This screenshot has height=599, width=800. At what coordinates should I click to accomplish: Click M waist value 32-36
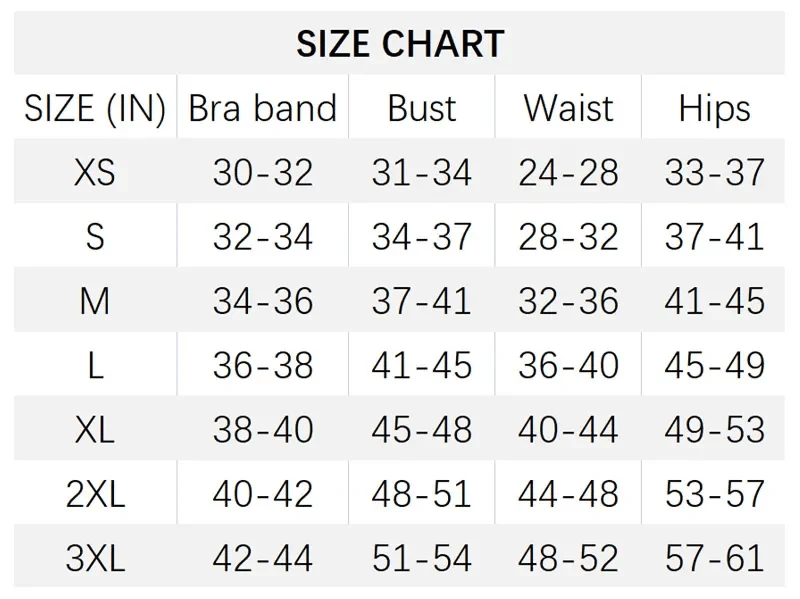point(568,301)
